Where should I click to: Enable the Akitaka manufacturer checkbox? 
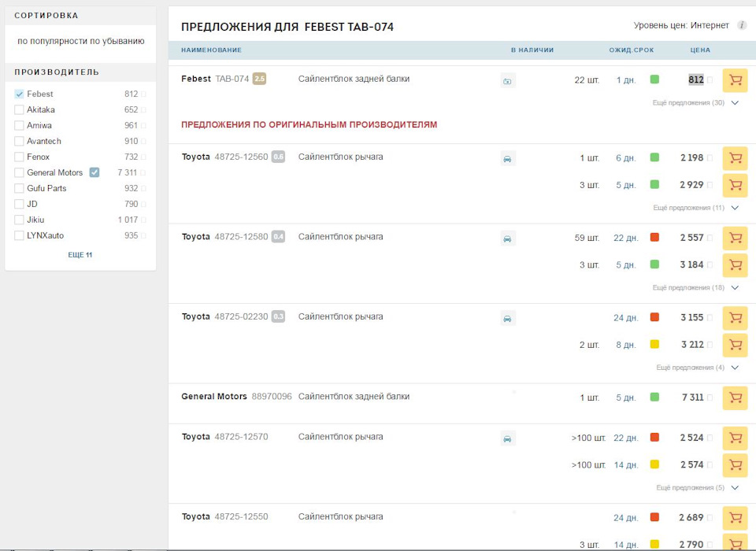click(x=19, y=110)
